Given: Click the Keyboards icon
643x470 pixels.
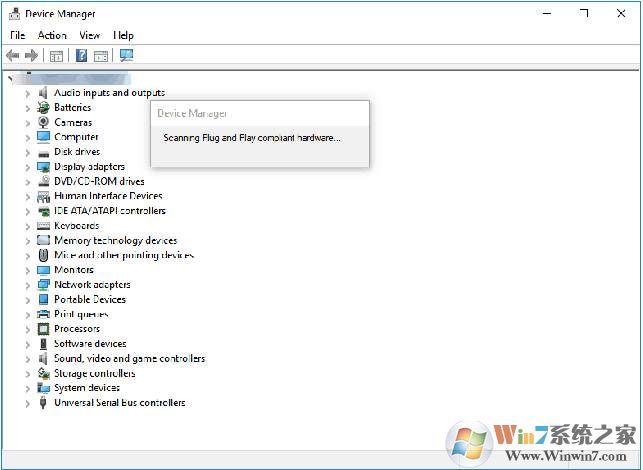Looking at the screenshot, I should [x=43, y=226].
